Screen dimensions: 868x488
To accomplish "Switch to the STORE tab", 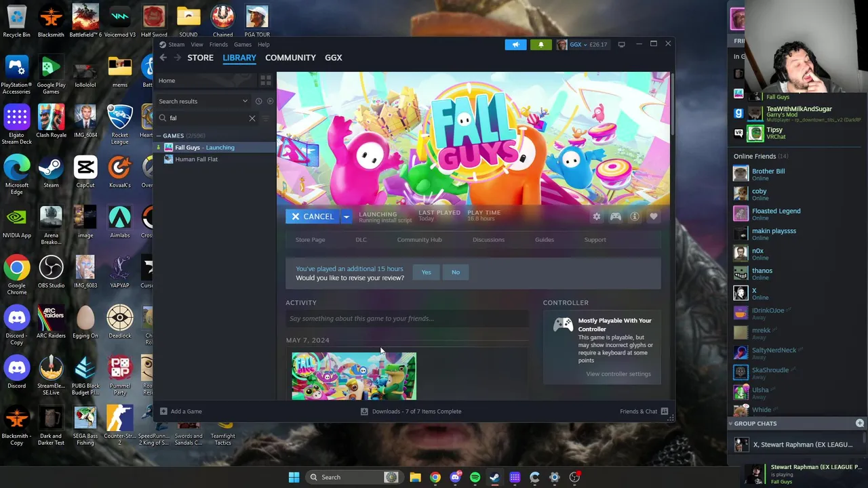I will [x=200, y=58].
